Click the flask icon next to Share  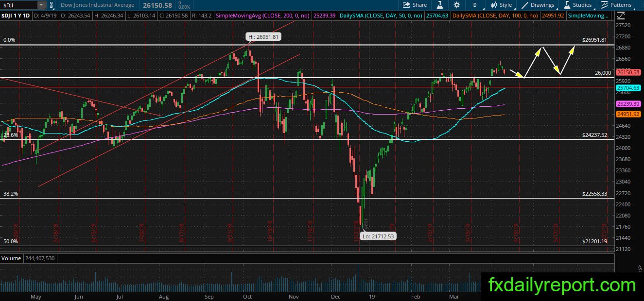[439, 5]
